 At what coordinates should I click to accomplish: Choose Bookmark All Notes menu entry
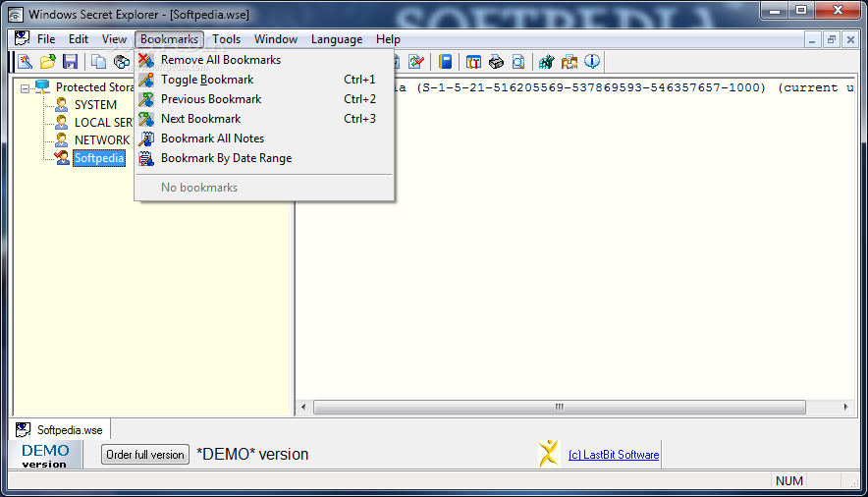pyautogui.click(x=264, y=138)
